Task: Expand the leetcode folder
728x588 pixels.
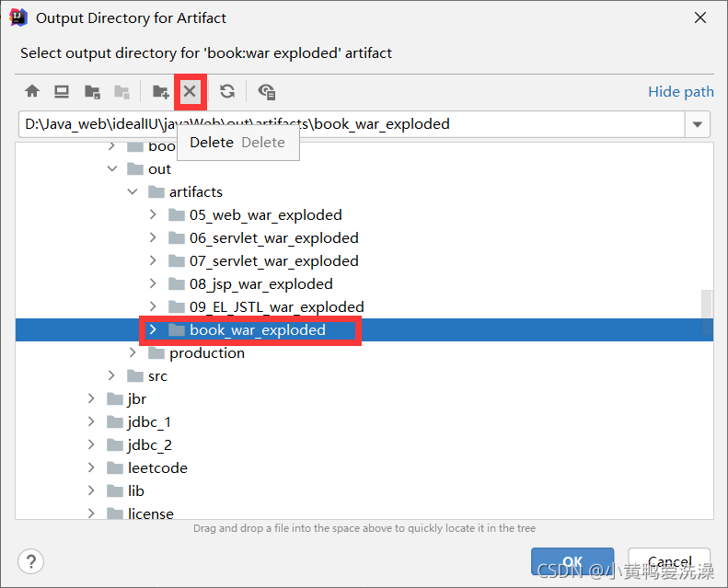Action: (x=91, y=467)
